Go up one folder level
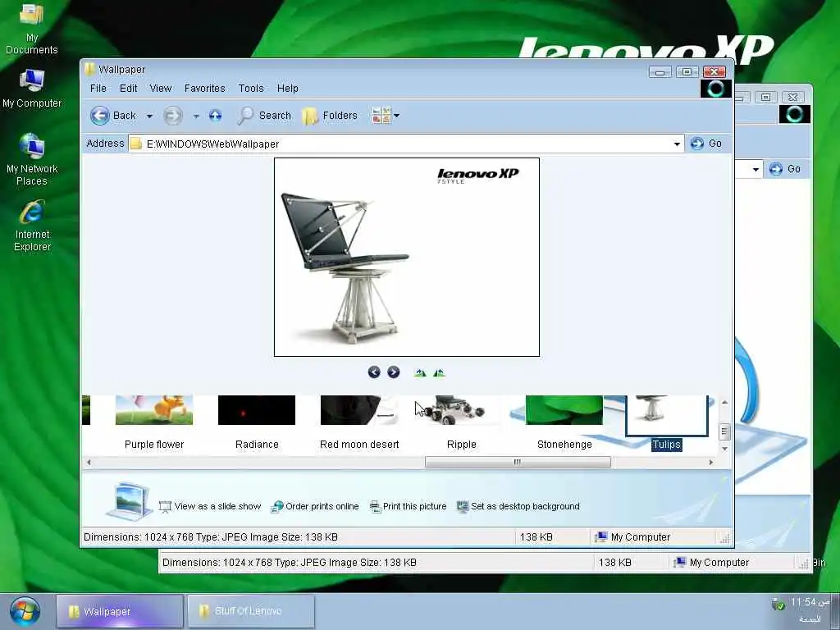 pyautogui.click(x=216, y=115)
